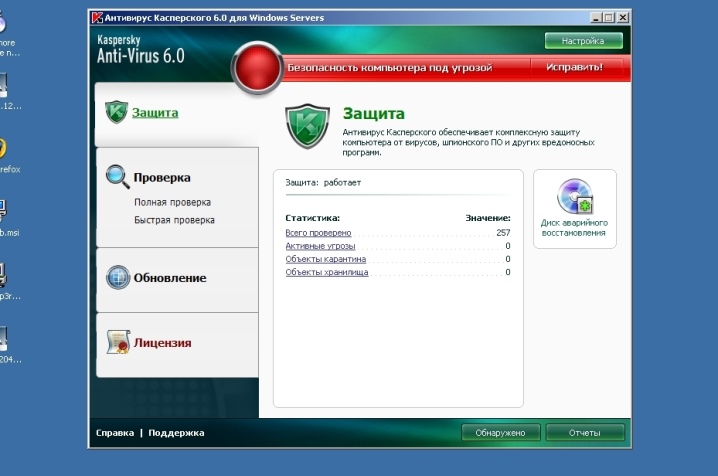Image resolution: width=718 pixels, height=476 pixels.
Task: Click the Защита: работает status text
Action: point(323,183)
